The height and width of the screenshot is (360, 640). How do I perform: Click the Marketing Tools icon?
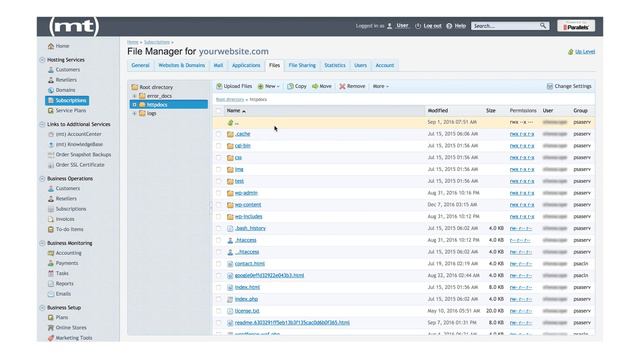point(51,338)
